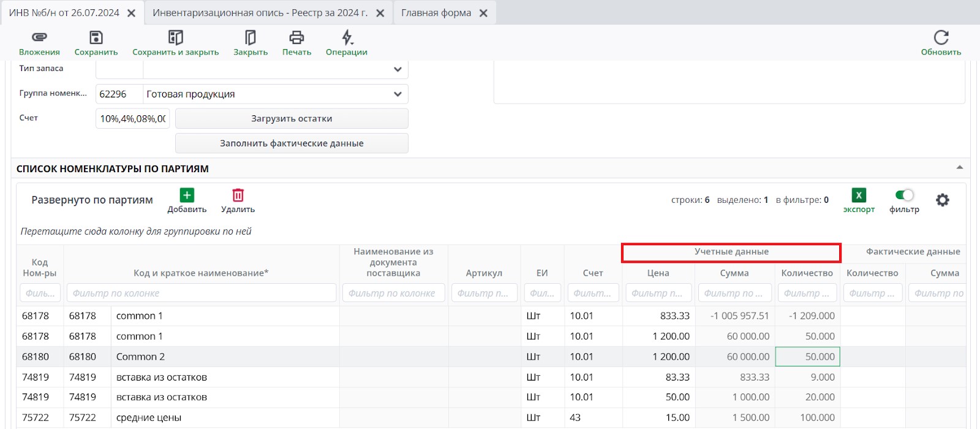Screen dimensions: 980x429
Task: Add a row with green Добавить icon
Action: [x=187, y=196]
